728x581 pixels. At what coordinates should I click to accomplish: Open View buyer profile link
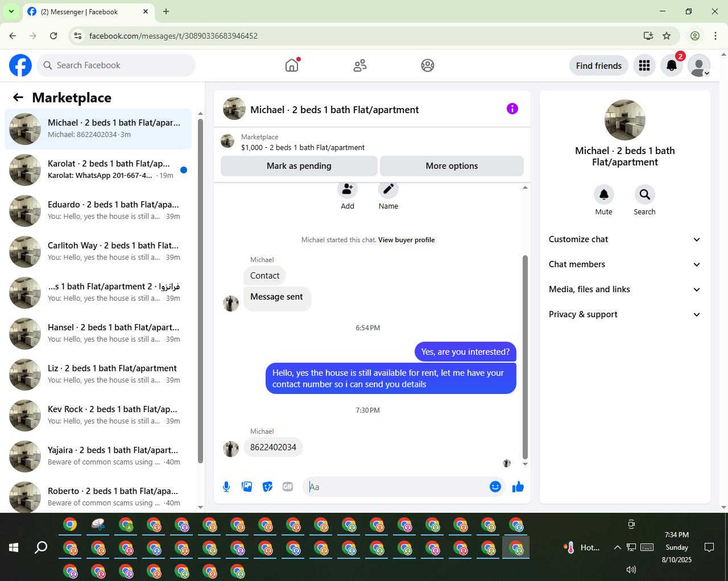(407, 240)
